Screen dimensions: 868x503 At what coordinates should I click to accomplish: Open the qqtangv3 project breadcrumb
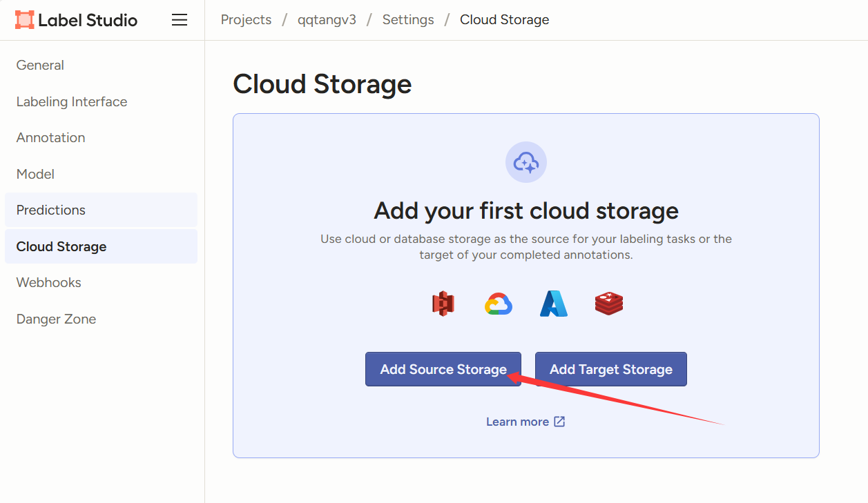[x=327, y=20]
